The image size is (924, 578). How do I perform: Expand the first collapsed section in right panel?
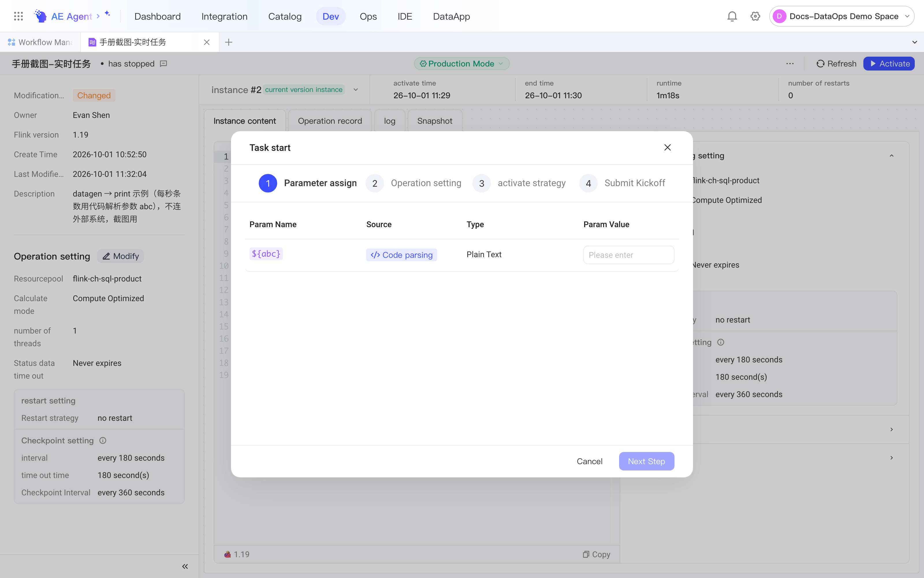tap(892, 429)
